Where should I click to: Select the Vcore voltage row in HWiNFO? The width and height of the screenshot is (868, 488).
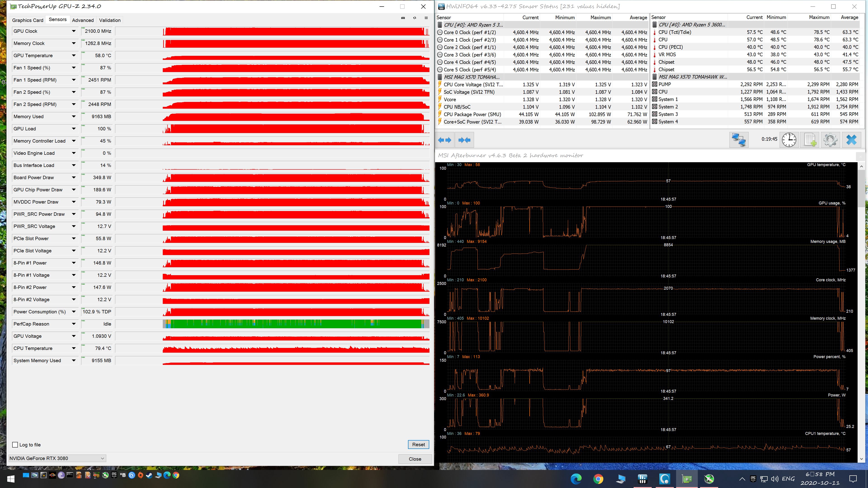[542, 99]
